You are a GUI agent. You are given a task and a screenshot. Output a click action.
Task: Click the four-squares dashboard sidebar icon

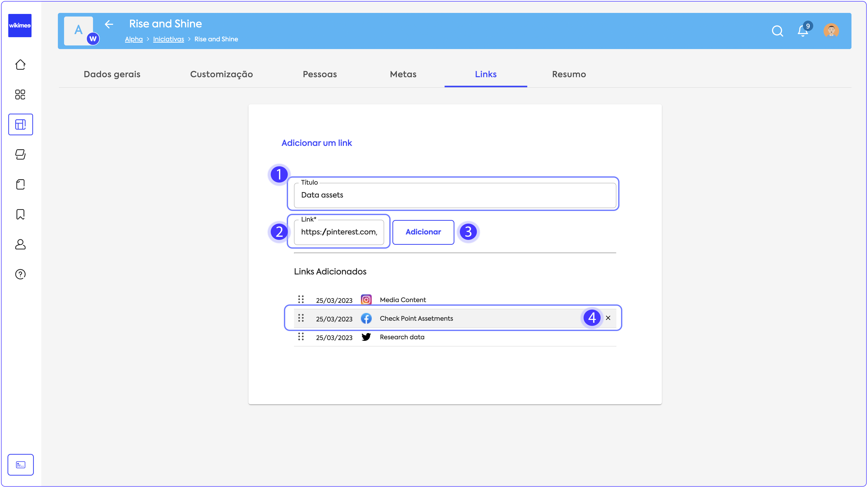(20, 95)
